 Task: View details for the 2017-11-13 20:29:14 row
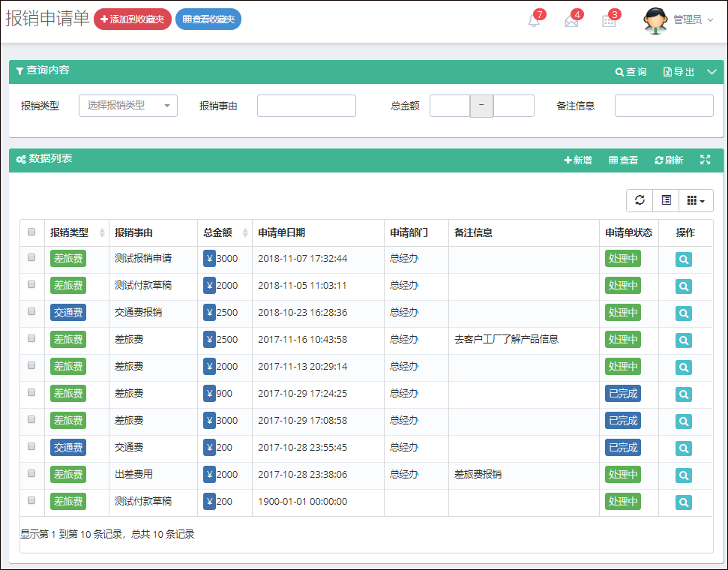[684, 367]
